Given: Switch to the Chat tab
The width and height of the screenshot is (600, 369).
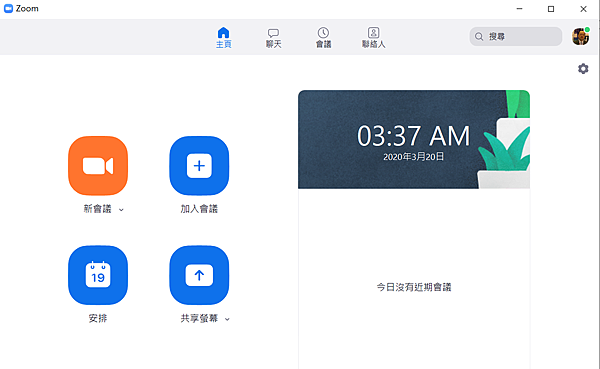Looking at the screenshot, I should [274, 38].
